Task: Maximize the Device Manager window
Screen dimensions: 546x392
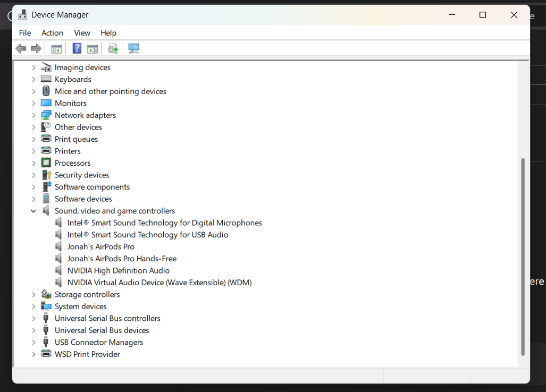Action: click(483, 15)
